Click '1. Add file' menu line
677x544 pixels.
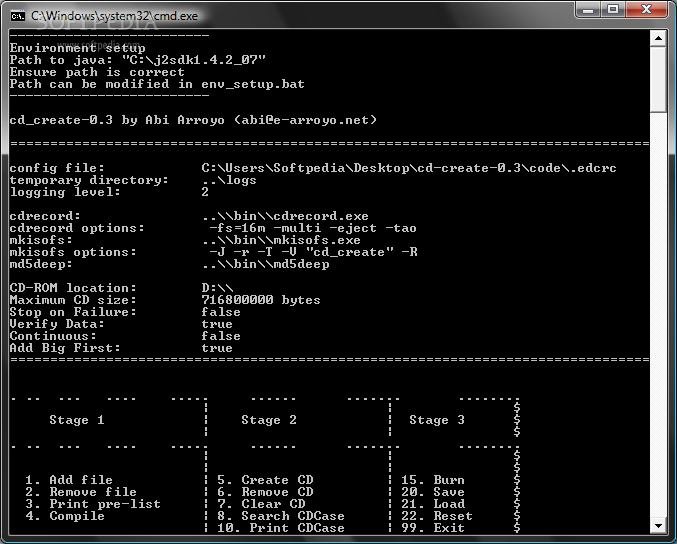point(69,480)
